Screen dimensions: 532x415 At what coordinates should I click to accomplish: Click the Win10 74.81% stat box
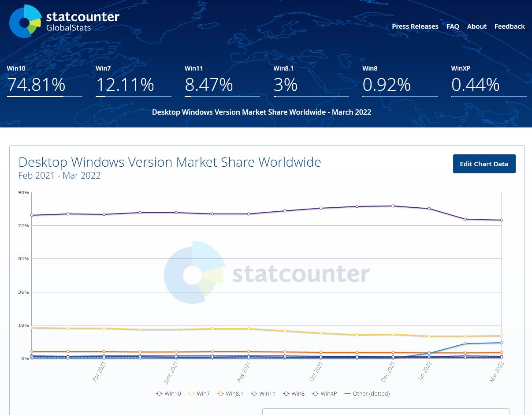click(x=36, y=85)
